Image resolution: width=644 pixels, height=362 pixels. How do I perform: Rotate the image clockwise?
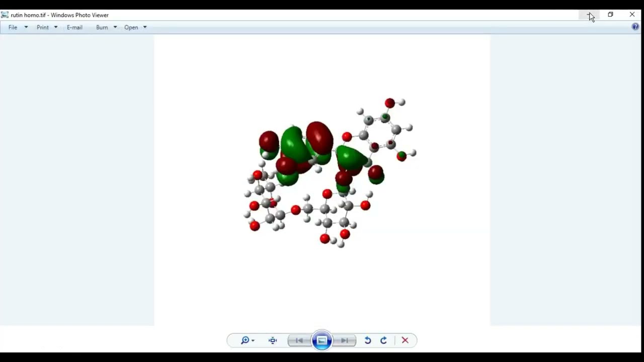click(x=383, y=340)
